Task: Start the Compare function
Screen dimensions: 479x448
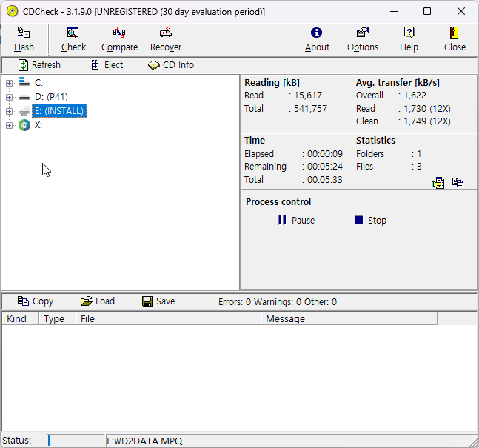Action: 119,39
